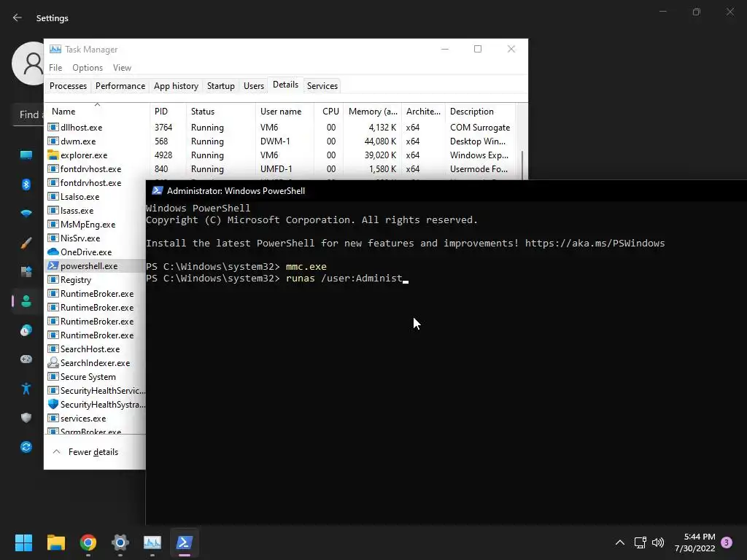
Task: Open the volume tray icon
Action: pos(658,542)
